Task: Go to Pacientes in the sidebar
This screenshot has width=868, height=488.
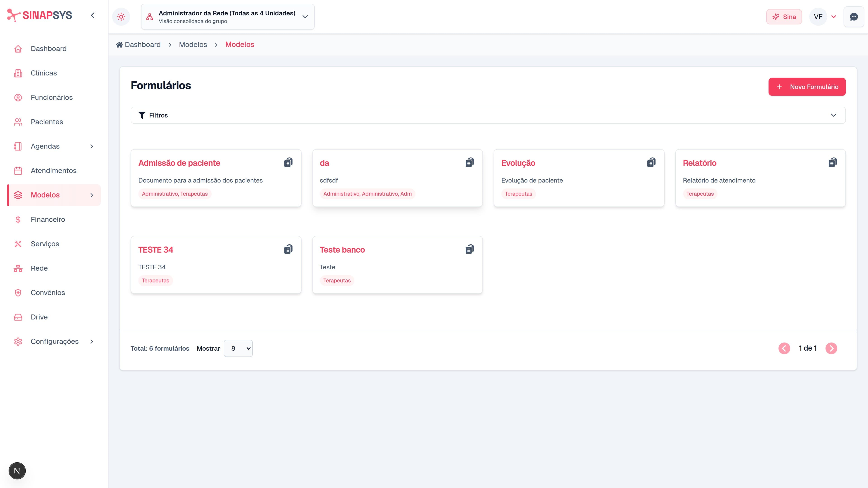Action: pyautogui.click(x=47, y=122)
